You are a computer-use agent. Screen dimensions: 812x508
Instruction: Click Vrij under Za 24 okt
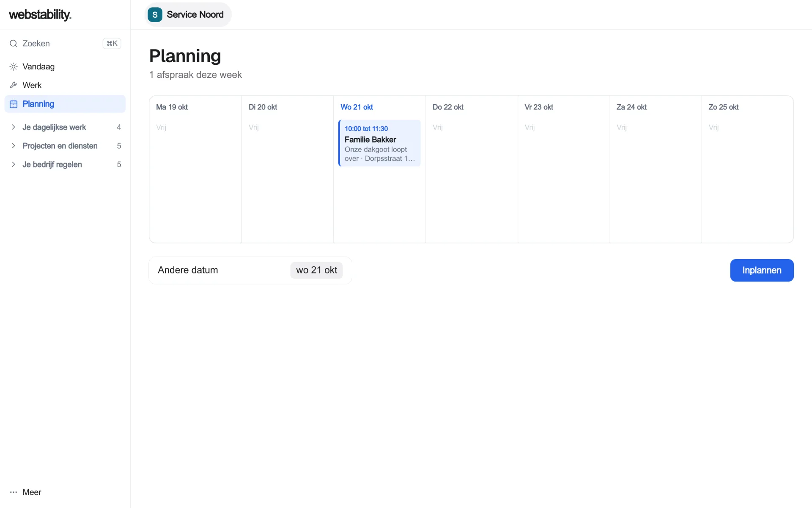point(622,127)
